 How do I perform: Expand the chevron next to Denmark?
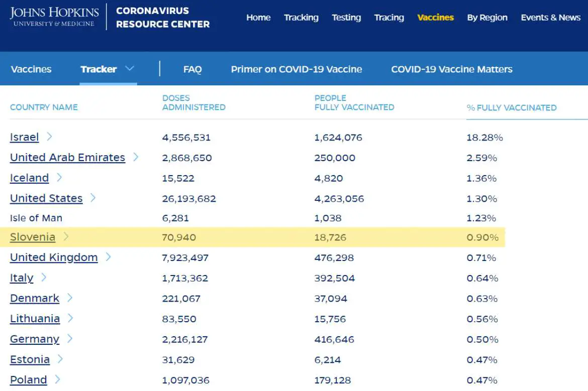[70, 298]
